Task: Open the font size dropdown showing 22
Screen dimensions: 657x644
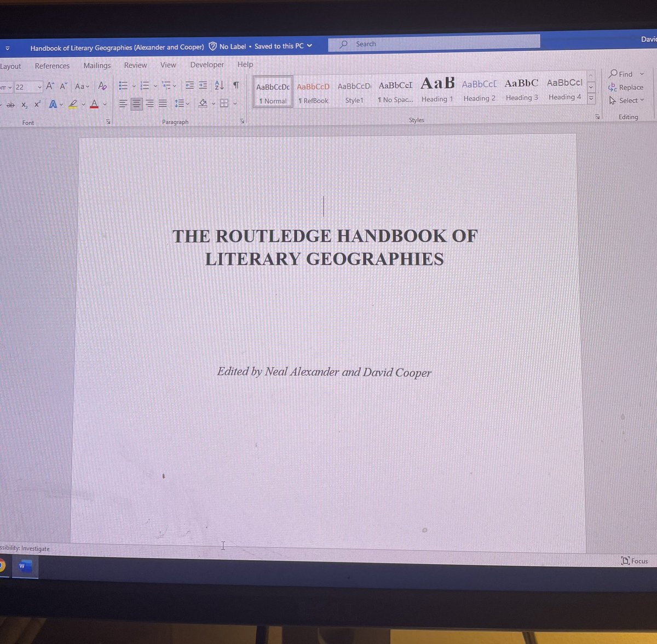Action: [x=39, y=87]
